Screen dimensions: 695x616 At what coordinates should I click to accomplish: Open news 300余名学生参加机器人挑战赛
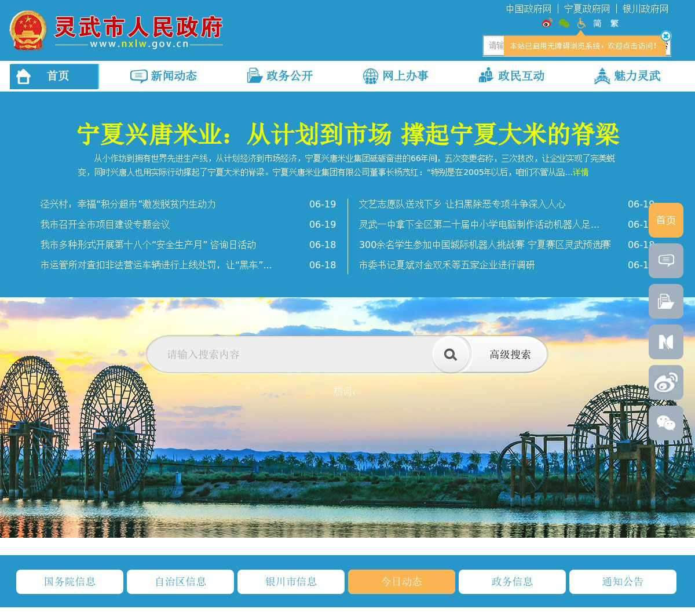tap(485, 245)
